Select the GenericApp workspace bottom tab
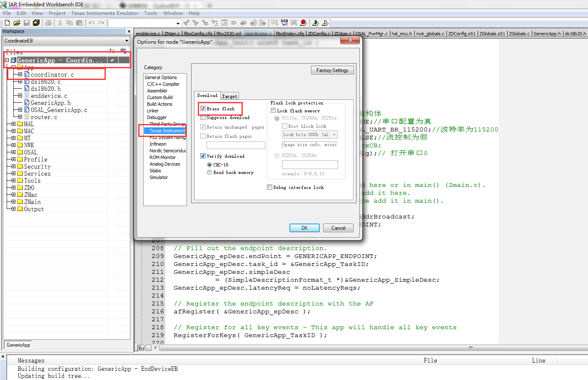Screen dimensions: 588x380 [18, 345]
